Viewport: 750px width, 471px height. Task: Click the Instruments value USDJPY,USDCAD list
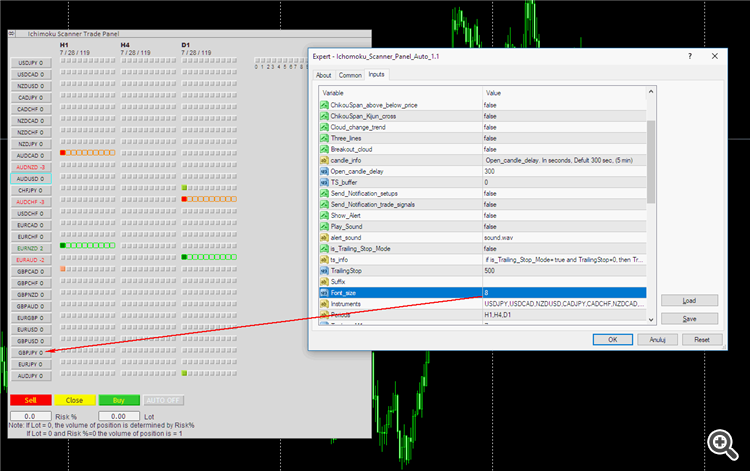tap(564, 304)
